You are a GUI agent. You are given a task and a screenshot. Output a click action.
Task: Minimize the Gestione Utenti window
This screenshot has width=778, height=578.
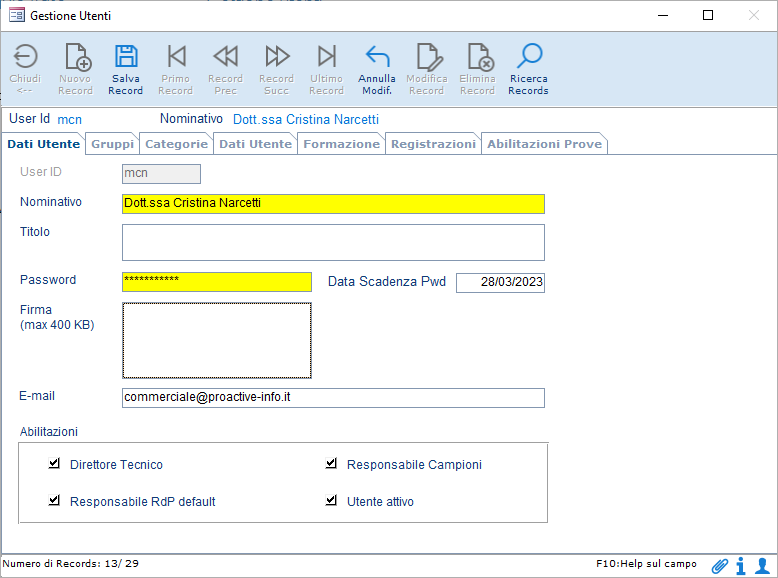663,15
